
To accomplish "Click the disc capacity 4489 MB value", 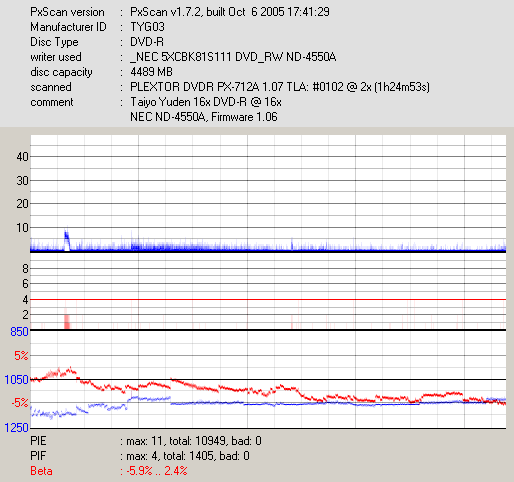I will coord(151,72).
